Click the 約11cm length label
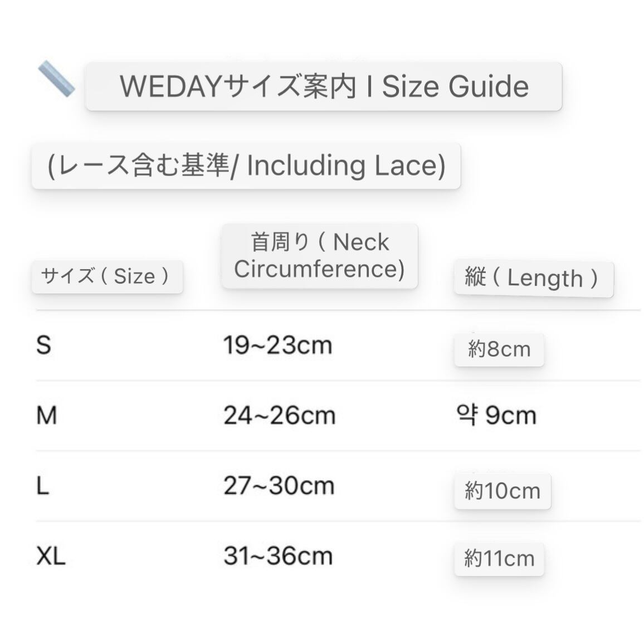The image size is (644, 644). click(x=499, y=558)
